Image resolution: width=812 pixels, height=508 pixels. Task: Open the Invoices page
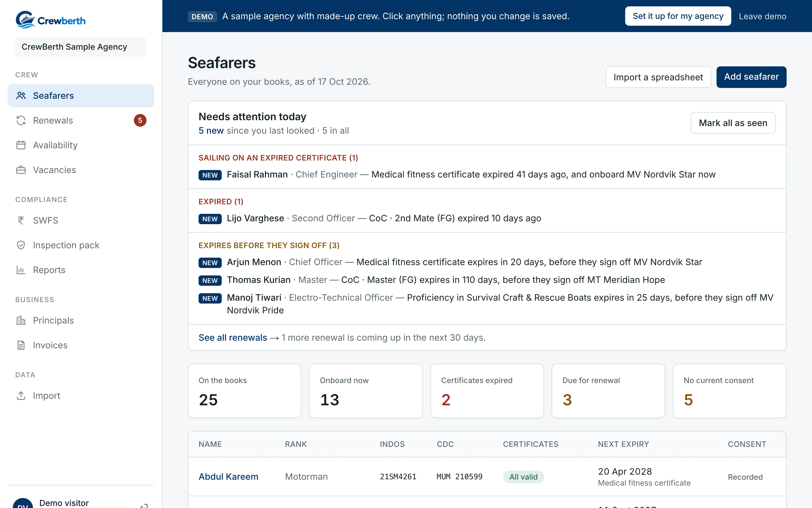(x=81, y=345)
